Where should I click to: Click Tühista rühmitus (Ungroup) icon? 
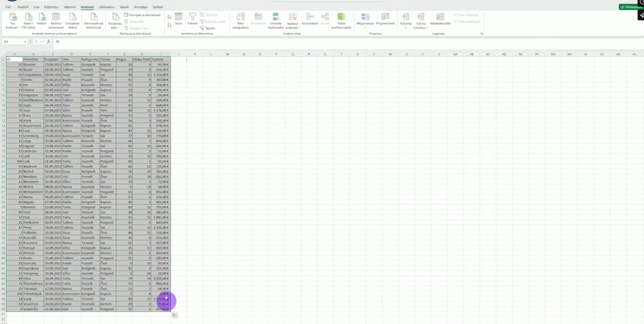click(x=421, y=17)
